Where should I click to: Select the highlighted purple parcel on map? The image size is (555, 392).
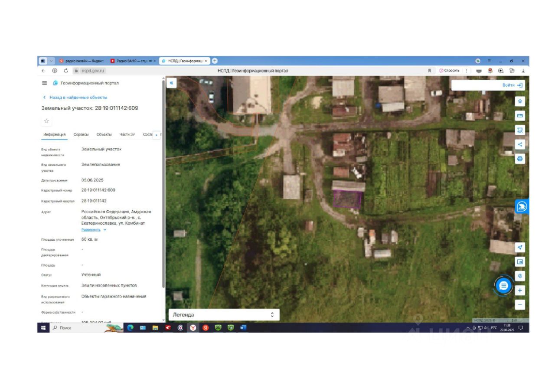pos(347,199)
